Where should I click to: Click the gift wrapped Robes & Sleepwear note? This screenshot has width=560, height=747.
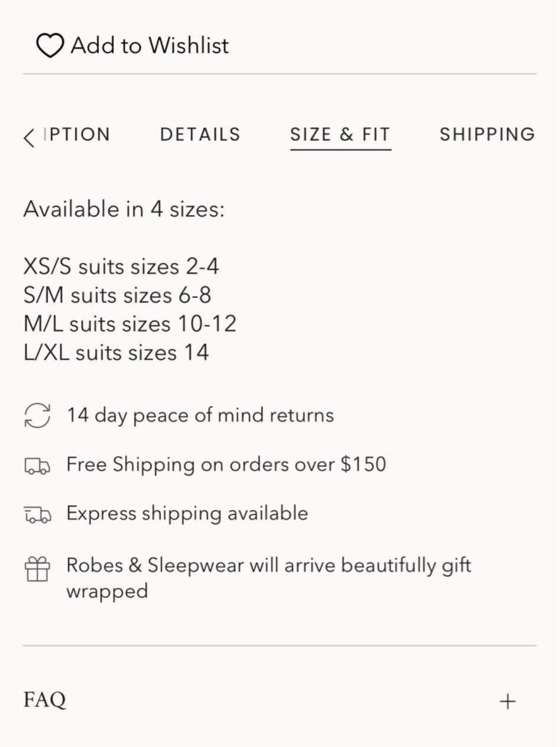click(x=269, y=578)
